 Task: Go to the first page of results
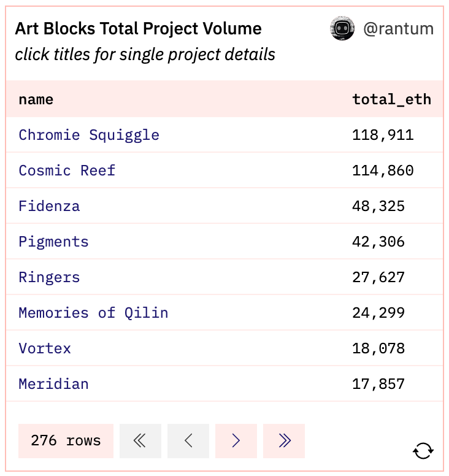click(x=140, y=440)
